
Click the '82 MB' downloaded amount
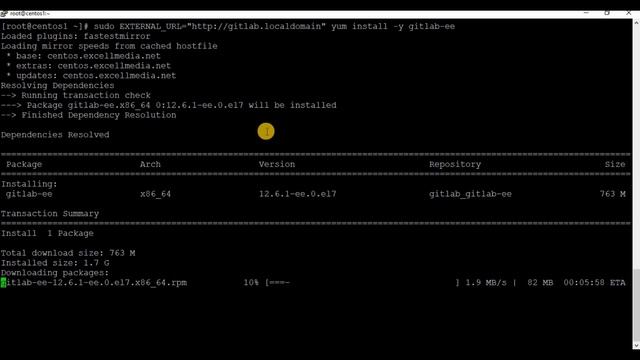coord(540,282)
